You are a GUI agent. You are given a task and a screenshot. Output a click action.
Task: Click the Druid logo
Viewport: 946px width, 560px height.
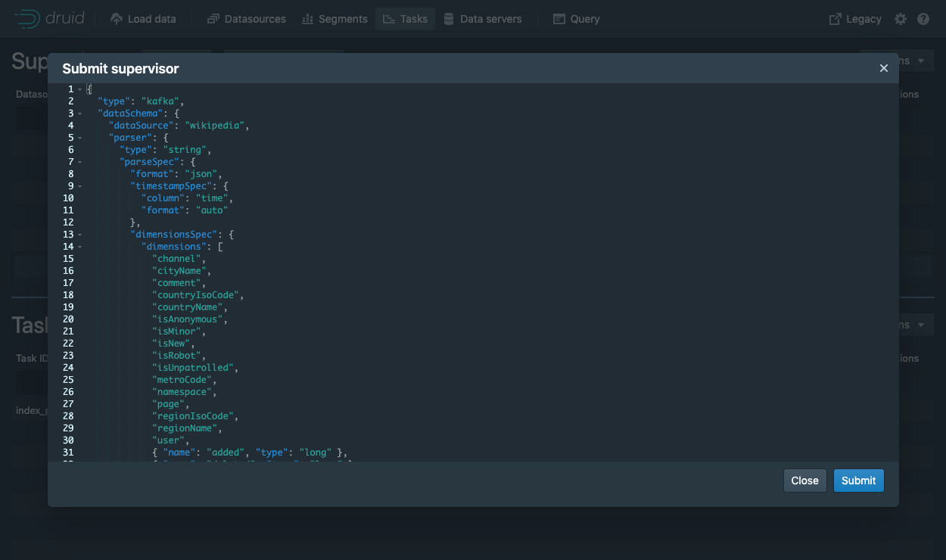47,19
